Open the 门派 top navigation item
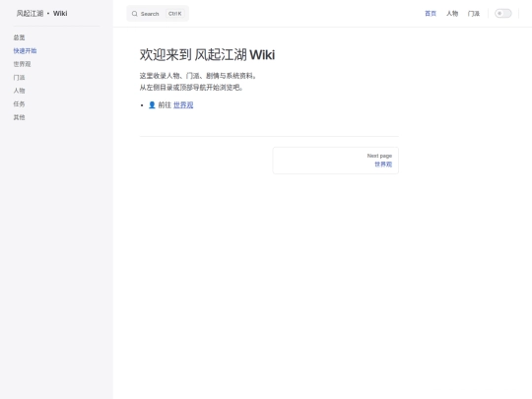The image size is (532, 399). point(474,13)
